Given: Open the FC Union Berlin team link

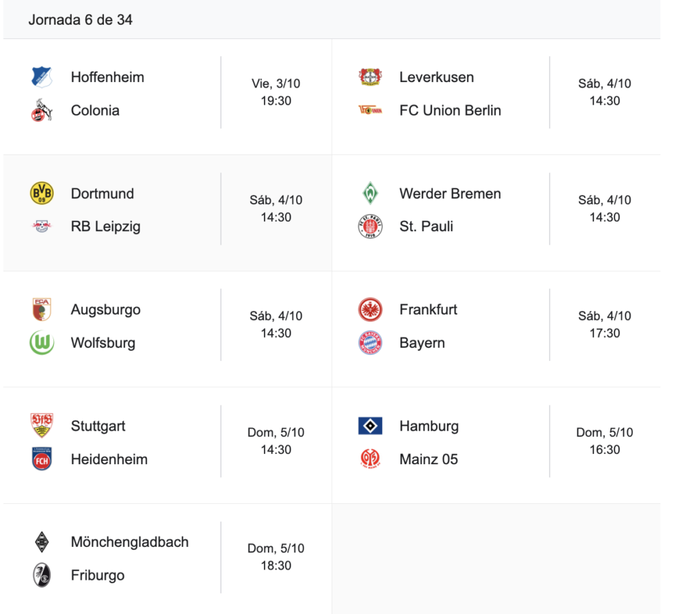Looking at the screenshot, I should 450,111.
